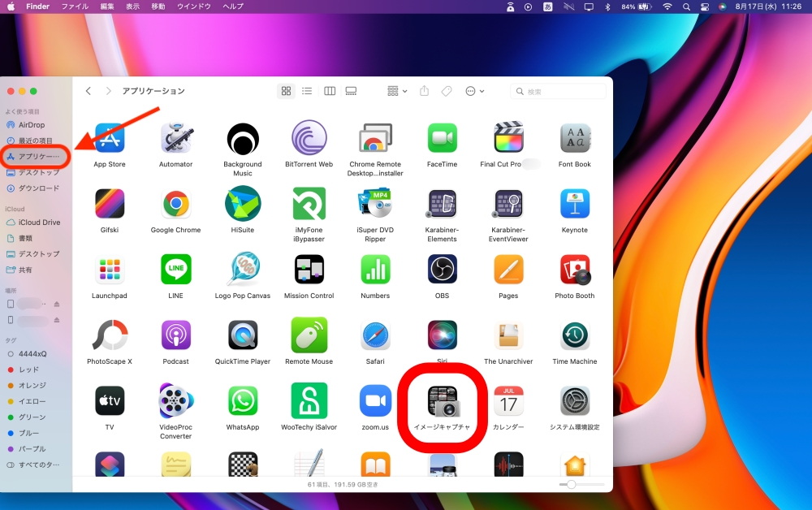The image size is (812, 510).
Task: Click the tag toolbar button
Action: 447,91
